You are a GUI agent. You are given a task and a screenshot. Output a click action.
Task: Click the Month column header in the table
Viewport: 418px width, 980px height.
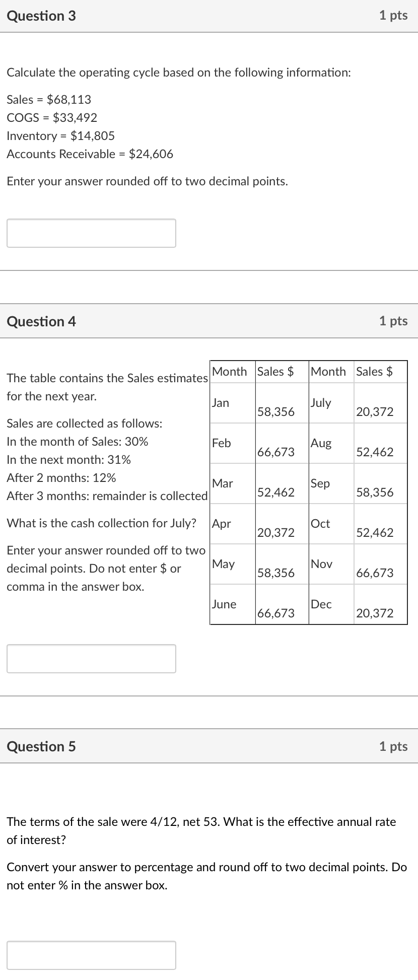pos(230,372)
